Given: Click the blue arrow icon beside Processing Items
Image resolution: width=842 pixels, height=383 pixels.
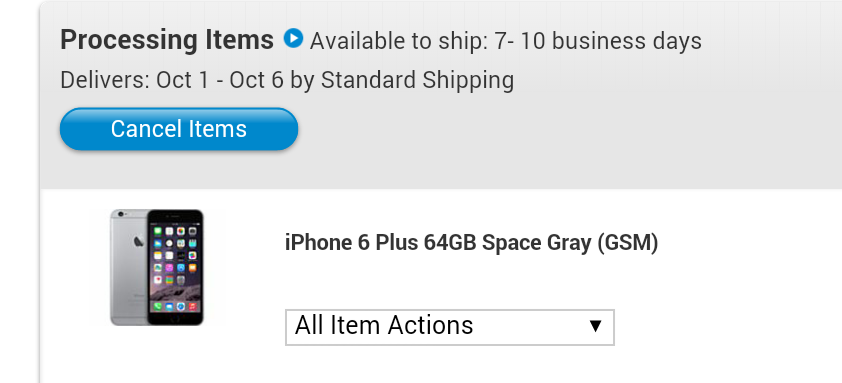Looking at the screenshot, I should [x=293, y=39].
